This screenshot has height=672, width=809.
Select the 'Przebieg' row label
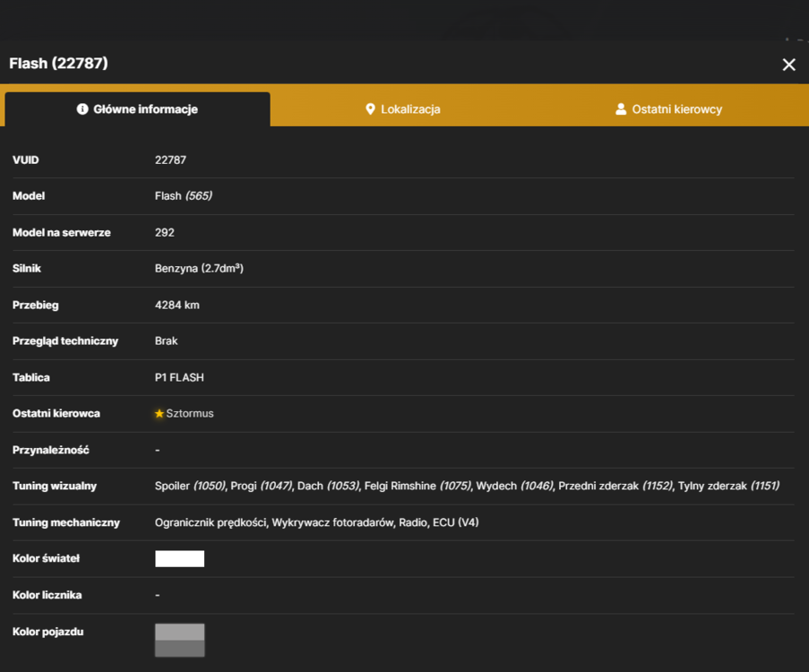pyautogui.click(x=36, y=305)
